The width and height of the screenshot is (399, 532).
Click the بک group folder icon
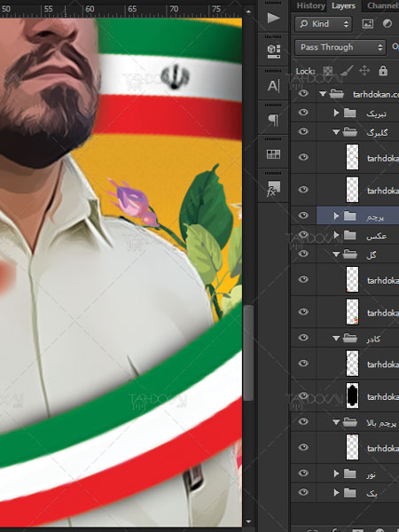click(x=350, y=492)
